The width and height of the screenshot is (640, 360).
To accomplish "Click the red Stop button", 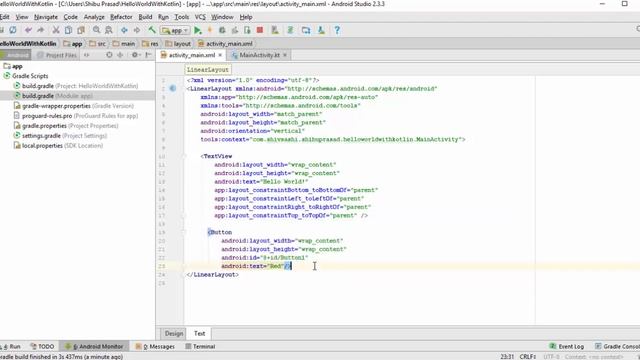I will (x=260, y=30).
